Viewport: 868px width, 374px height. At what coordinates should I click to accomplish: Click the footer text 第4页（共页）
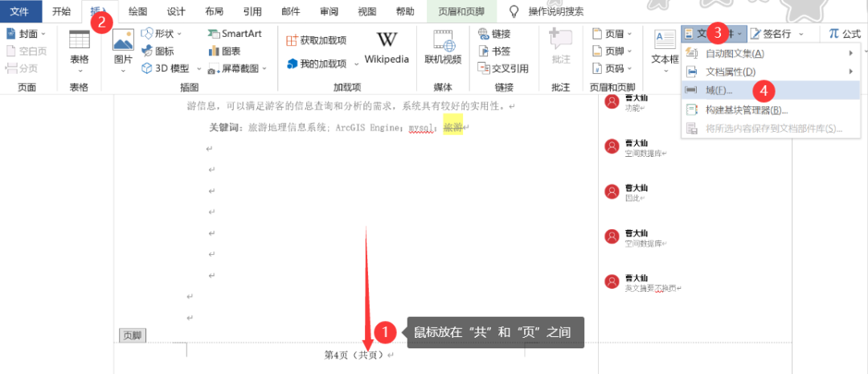coord(357,355)
